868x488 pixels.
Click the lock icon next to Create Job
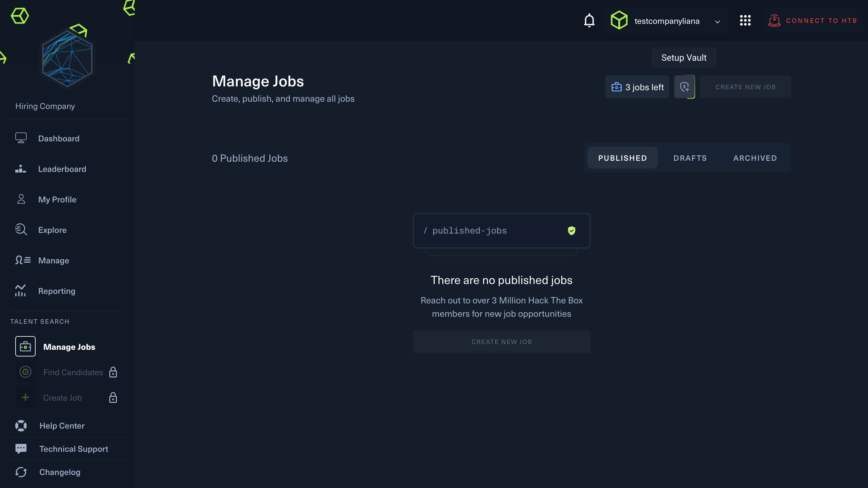pyautogui.click(x=113, y=398)
